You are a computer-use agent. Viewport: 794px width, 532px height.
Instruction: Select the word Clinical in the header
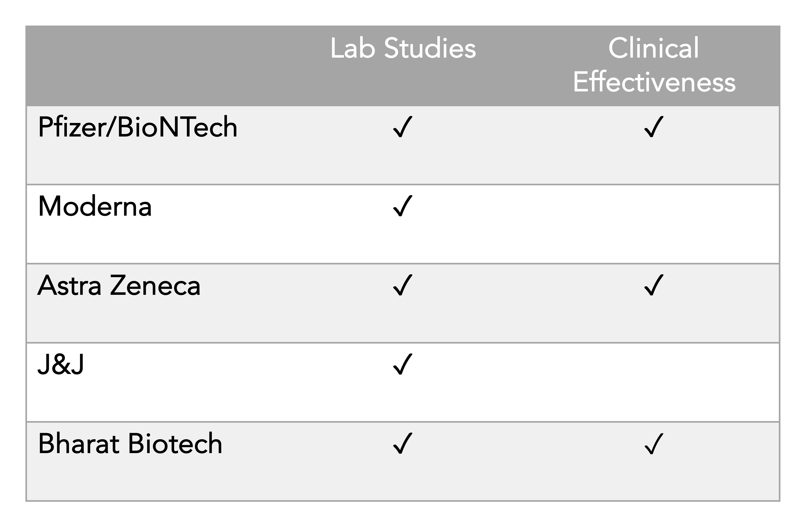point(653,48)
